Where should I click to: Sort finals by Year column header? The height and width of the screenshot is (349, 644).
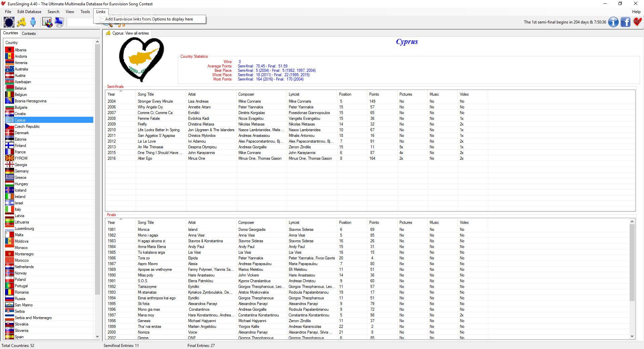[x=120, y=222]
